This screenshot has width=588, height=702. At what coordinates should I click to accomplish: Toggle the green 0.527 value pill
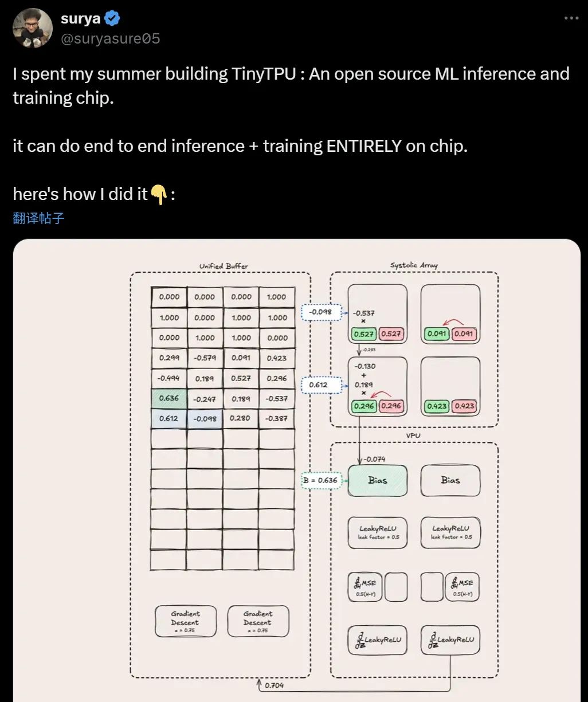[362, 333]
